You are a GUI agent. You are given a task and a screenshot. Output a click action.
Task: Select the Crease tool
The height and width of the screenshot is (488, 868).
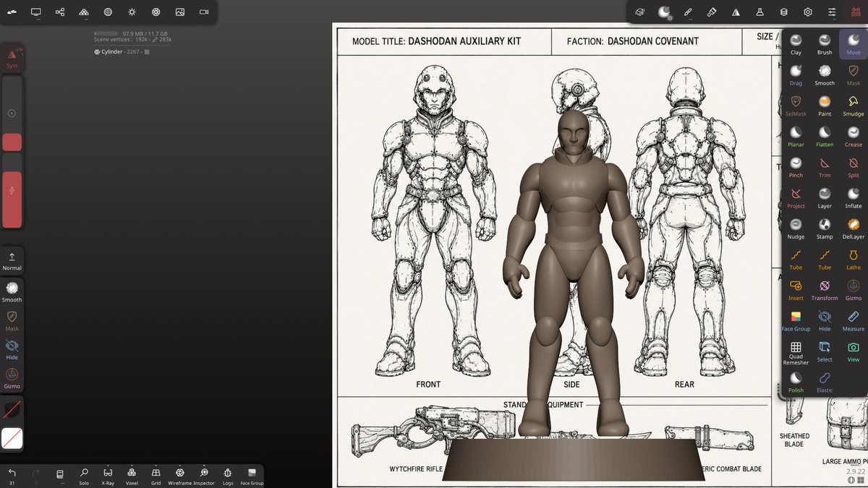tap(854, 137)
